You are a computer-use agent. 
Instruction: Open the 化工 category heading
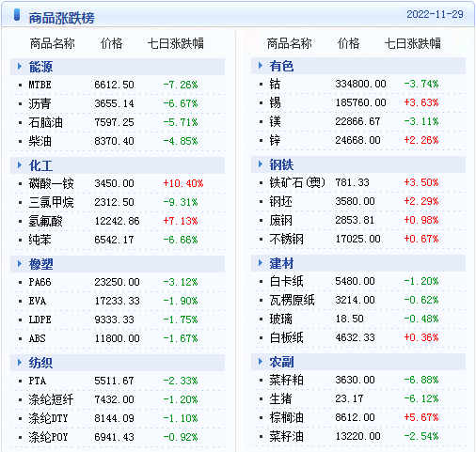[40, 165]
